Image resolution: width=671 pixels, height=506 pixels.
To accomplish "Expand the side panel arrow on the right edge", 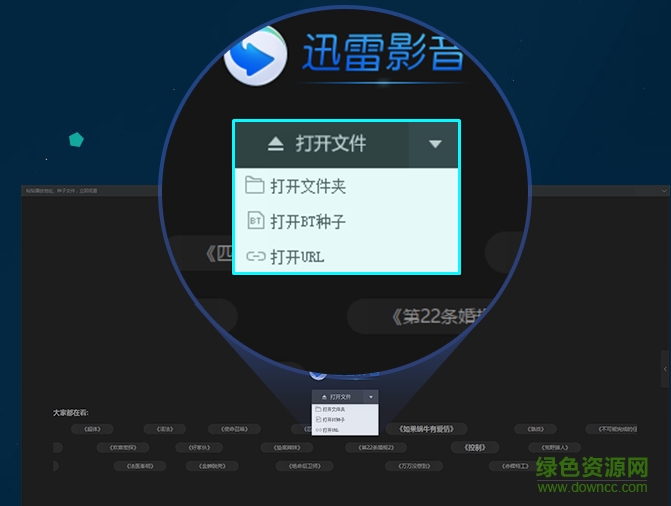I will (665, 369).
